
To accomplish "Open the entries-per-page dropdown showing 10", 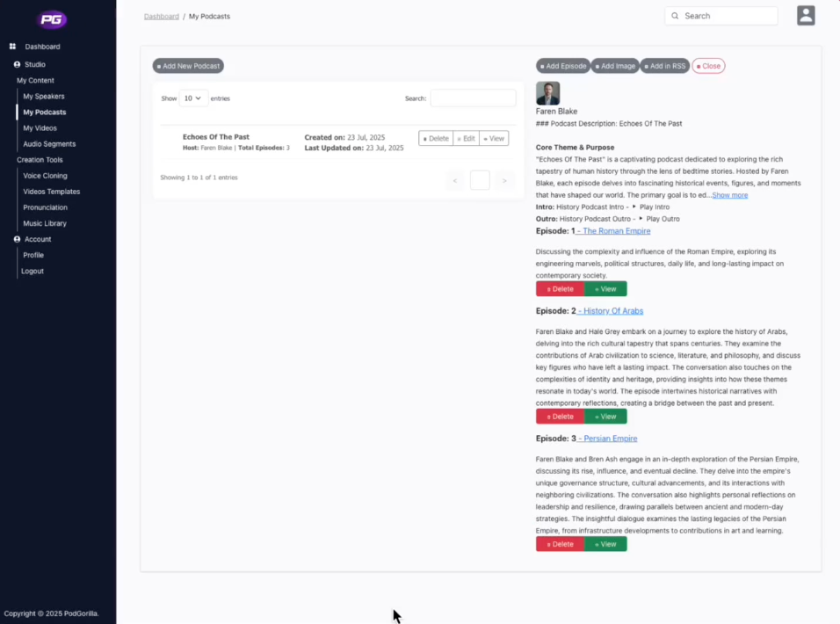I will pyautogui.click(x=192, y=98).
